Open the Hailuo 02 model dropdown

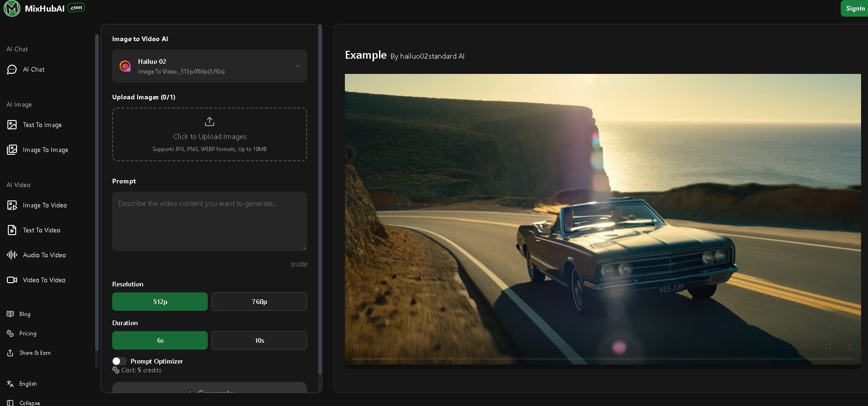click(210, 66)
